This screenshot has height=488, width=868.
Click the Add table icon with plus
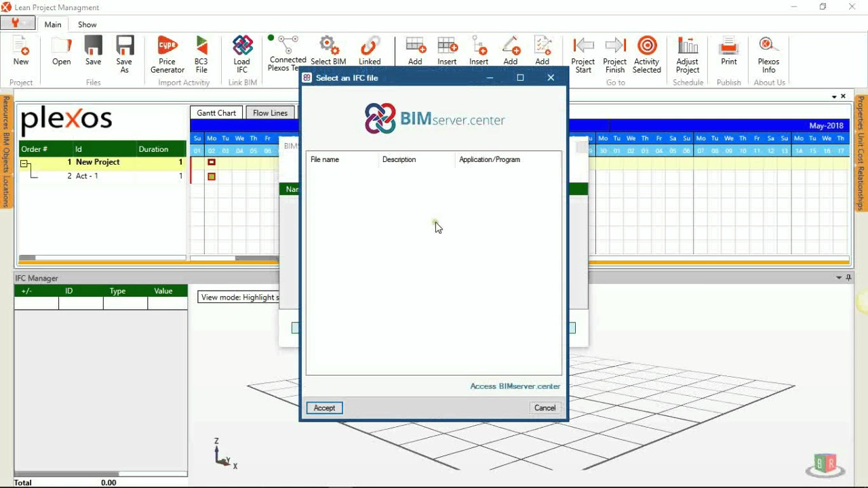[415, 46]
